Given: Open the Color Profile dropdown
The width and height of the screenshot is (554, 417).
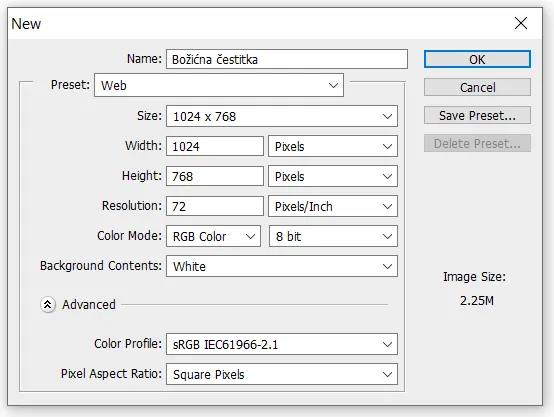Looking at the screenshot, I should [282, 344].
